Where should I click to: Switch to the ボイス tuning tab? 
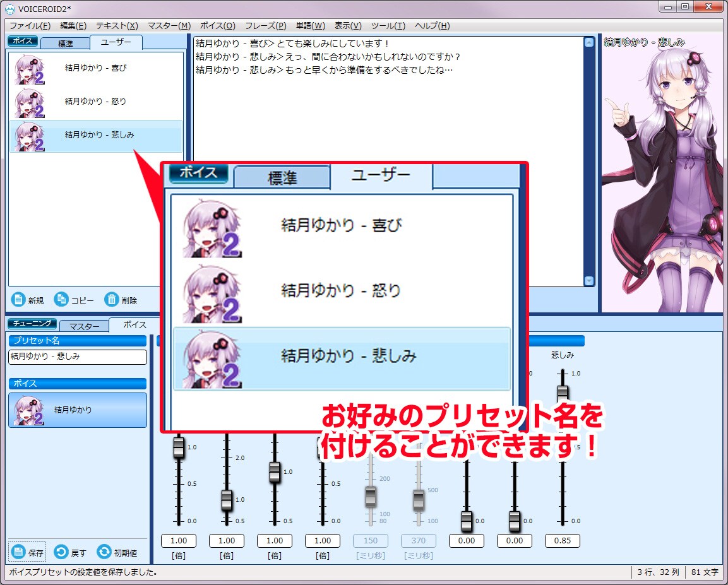(x=134, y=324)
